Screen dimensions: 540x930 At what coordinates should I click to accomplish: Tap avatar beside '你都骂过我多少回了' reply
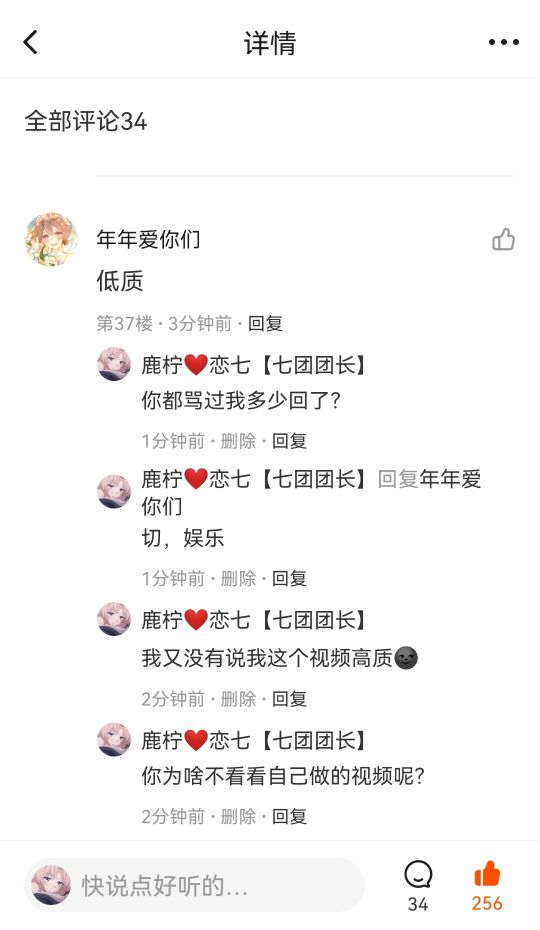click(x=114, y=364)
